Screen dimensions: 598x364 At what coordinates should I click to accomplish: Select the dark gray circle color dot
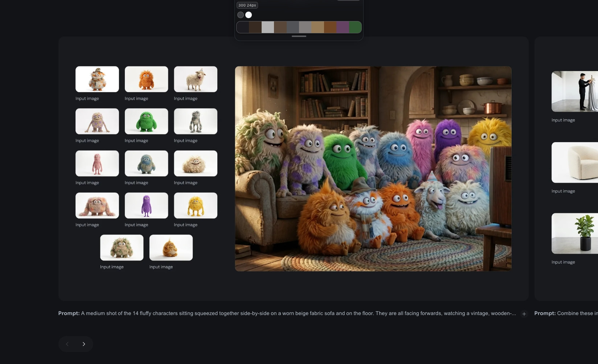tap(241, 15)
